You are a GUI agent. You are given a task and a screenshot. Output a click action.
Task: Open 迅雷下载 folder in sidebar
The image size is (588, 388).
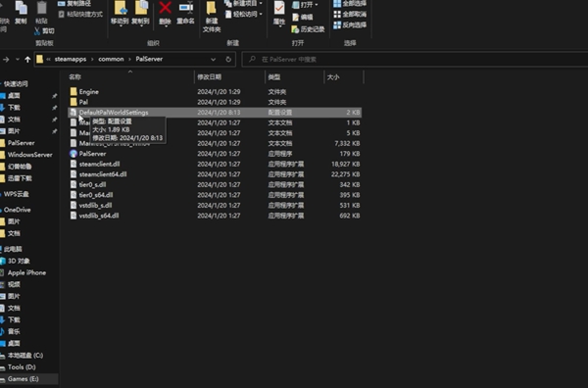click(20, 178)
